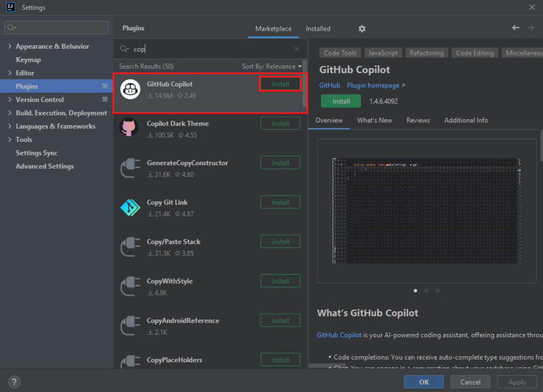
Task: Expand the Tools settings section
Action: pos(10,140)
